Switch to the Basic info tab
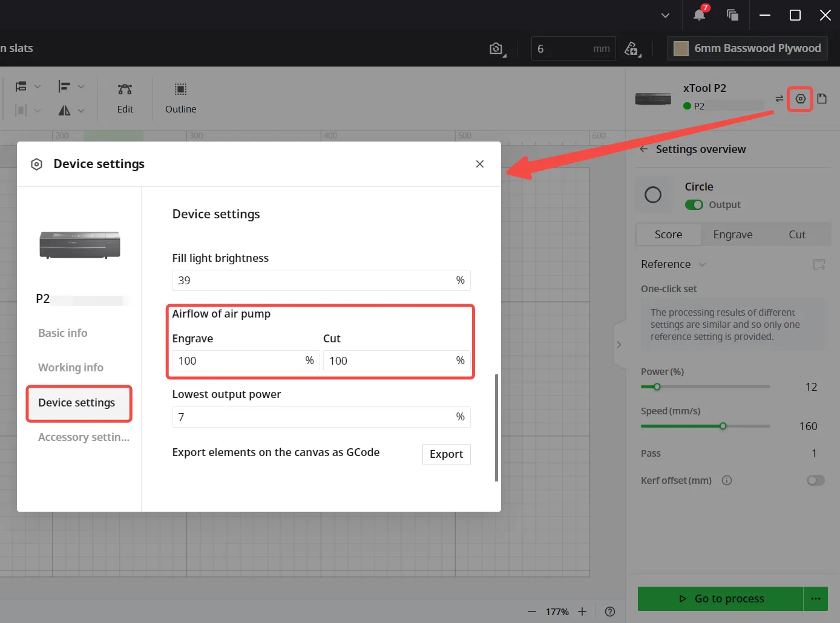 click(x=63, y=333)
